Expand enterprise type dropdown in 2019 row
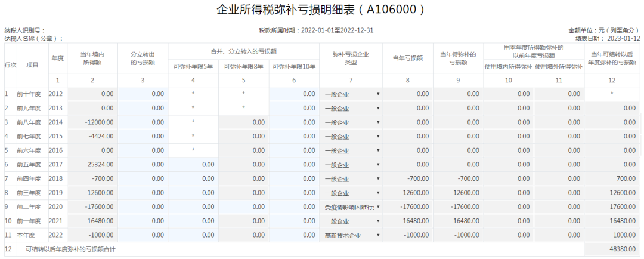 point(352,193)
